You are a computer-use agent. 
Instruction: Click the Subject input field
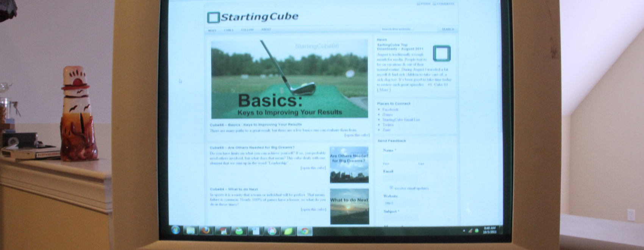401,219
